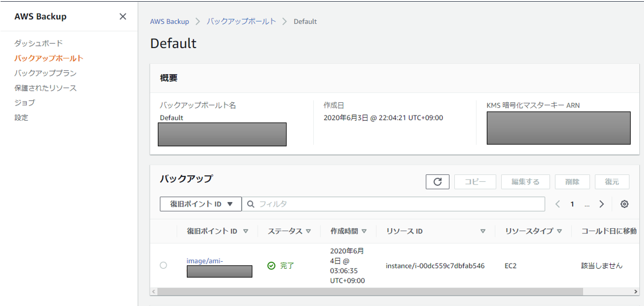This screenshot has height=306, width=644.
Task: Click the 該当しません cell
Action: [602, 266]
